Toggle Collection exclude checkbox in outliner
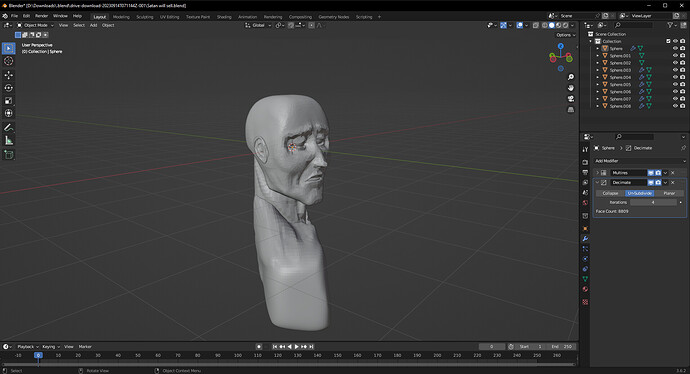 tap(668, 41)
